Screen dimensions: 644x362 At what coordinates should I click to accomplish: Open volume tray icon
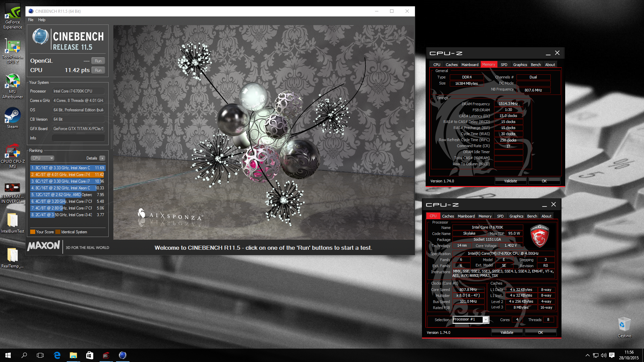[x=604, y=355]
